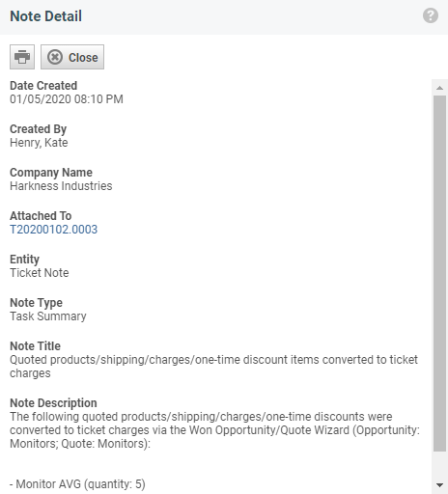Click the Note Detail header title
Viewport: 448px width, 494px height.
click(46, 16)
